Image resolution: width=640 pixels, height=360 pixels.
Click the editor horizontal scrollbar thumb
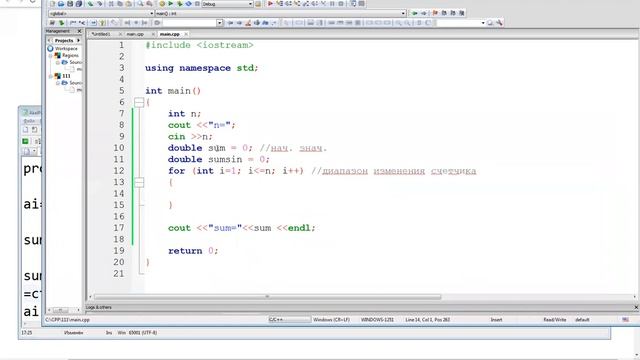267,297
